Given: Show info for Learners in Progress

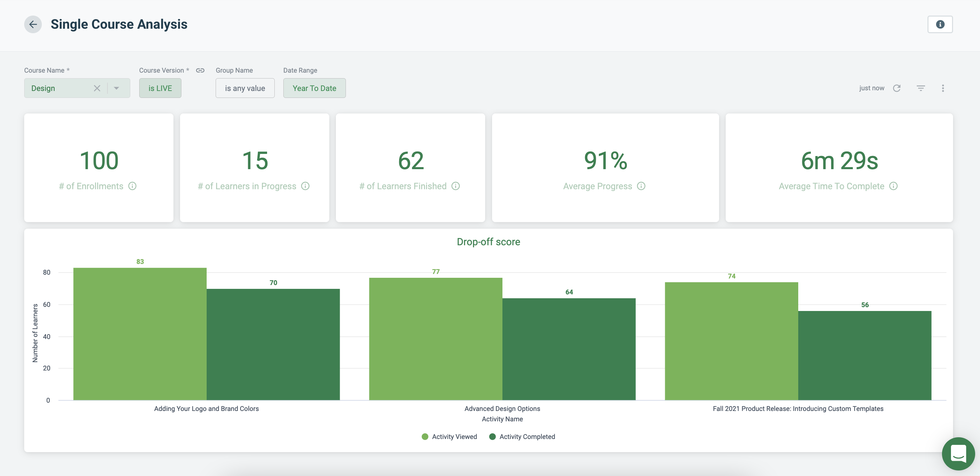Looking at the screenshot, I should [x=305, y=186].
